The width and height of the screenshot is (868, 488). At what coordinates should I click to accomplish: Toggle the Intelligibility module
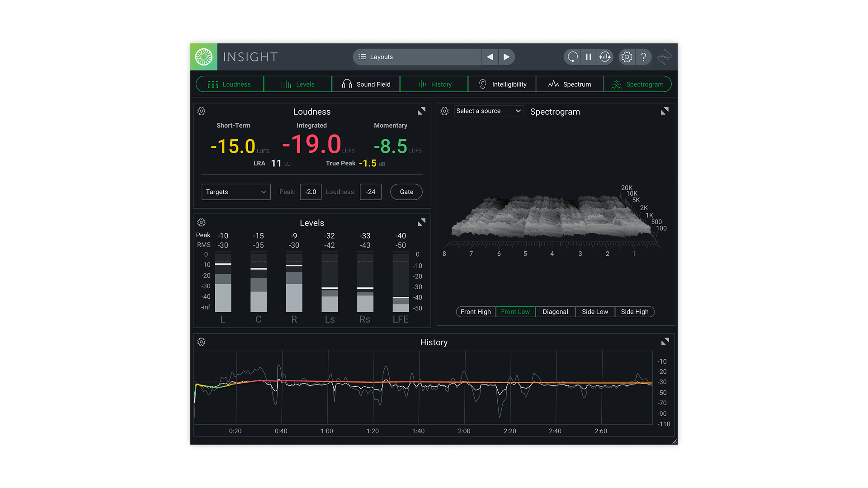pos(502,84)
